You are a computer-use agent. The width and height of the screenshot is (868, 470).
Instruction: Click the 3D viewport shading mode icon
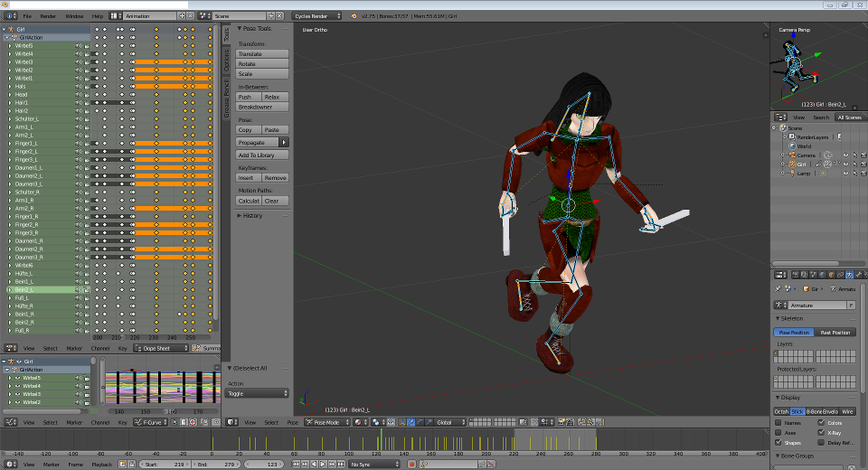coord(360,422)
